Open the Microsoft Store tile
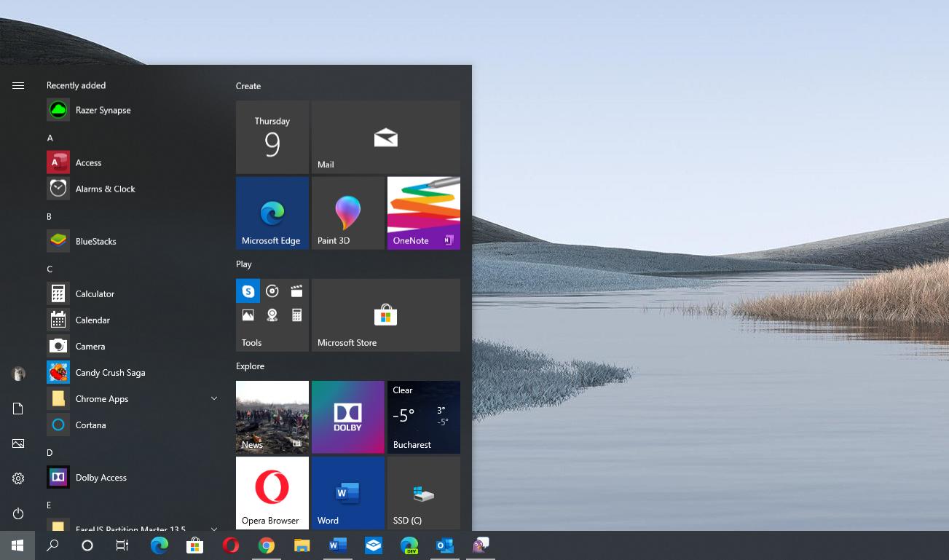This screenshot has width=949, height=560. click(386, 315)
